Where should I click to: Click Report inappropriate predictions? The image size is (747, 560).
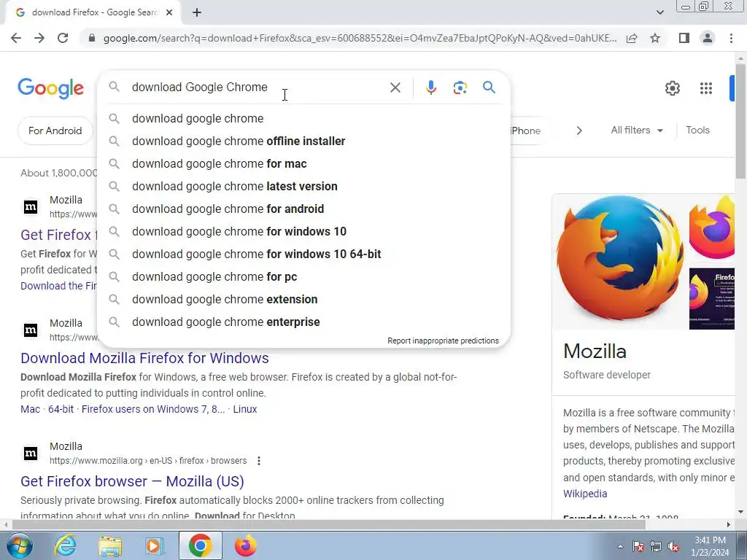pos(443,341)
